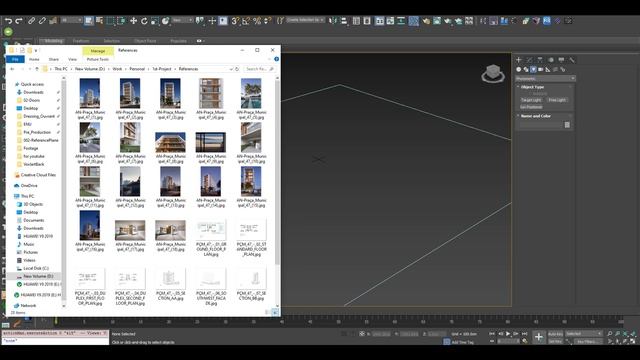Open the File tab in File Explorer
640x360 pixels.
[15, 60]
